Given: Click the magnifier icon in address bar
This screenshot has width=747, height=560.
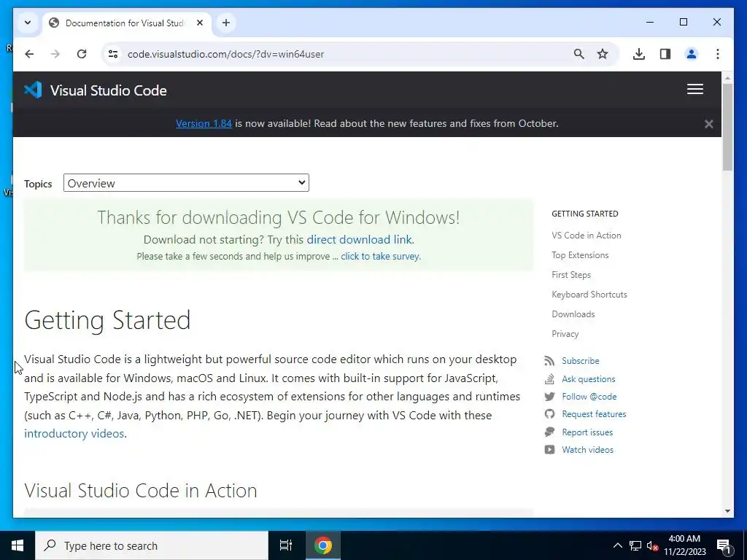Looking at the screenshot, I should coord(578,54).
